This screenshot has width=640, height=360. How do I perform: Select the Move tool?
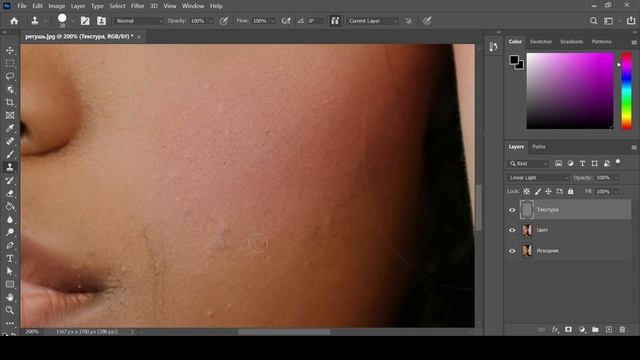click(10, 50)
